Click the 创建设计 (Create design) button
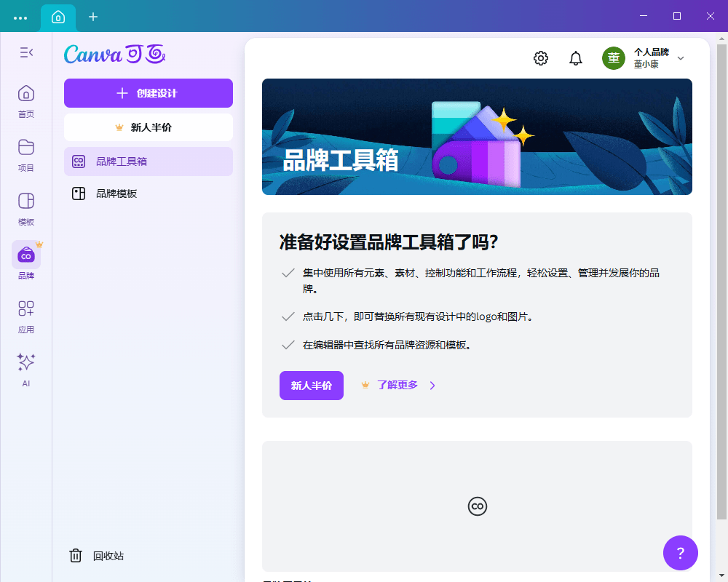728x582 pixels. pyautogui.click(x=148, y=93)
